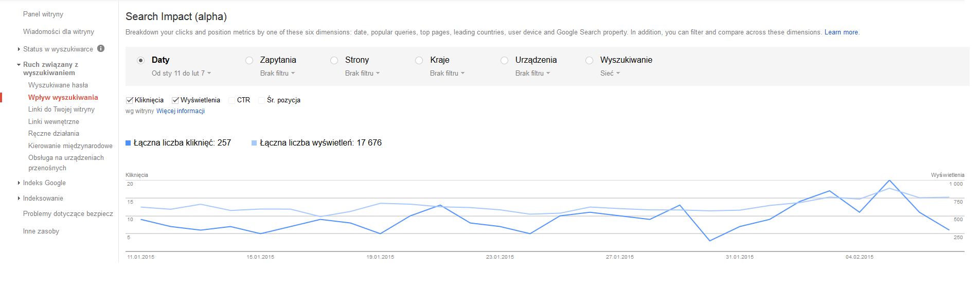980x306 pixels.
Task: Select the Daty radio button
Action: point(140,60)
